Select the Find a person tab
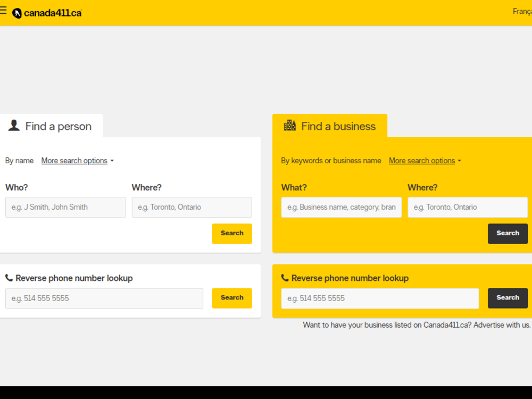The width and height of the screenshot is (532, 399). [51, 126]
